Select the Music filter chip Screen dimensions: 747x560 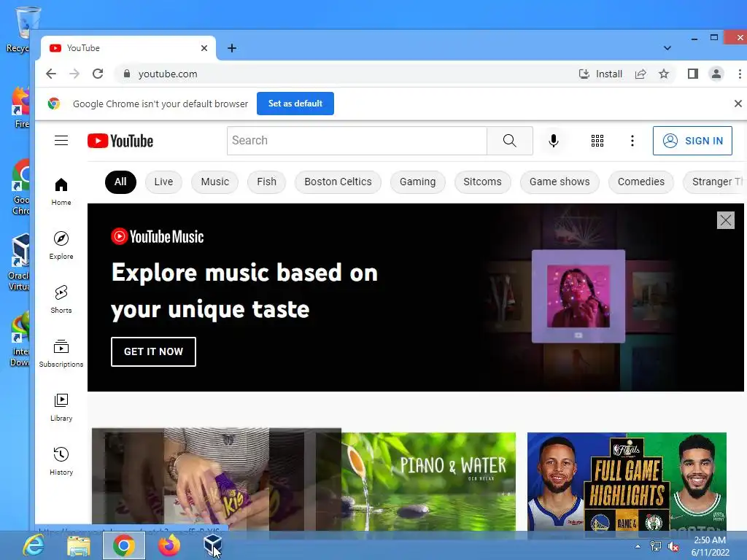tap(215, 182)
